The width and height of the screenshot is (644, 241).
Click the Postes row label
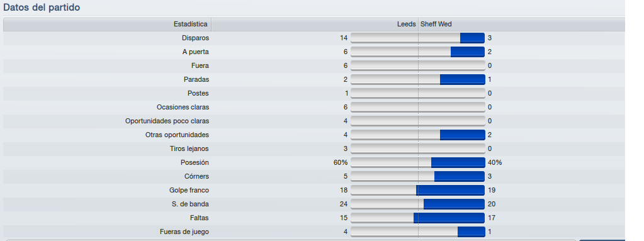(x=198, y=94)
